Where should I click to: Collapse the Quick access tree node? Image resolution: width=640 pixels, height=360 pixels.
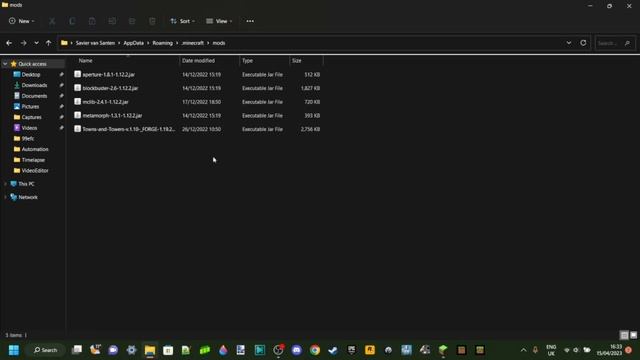coord(5,64)
